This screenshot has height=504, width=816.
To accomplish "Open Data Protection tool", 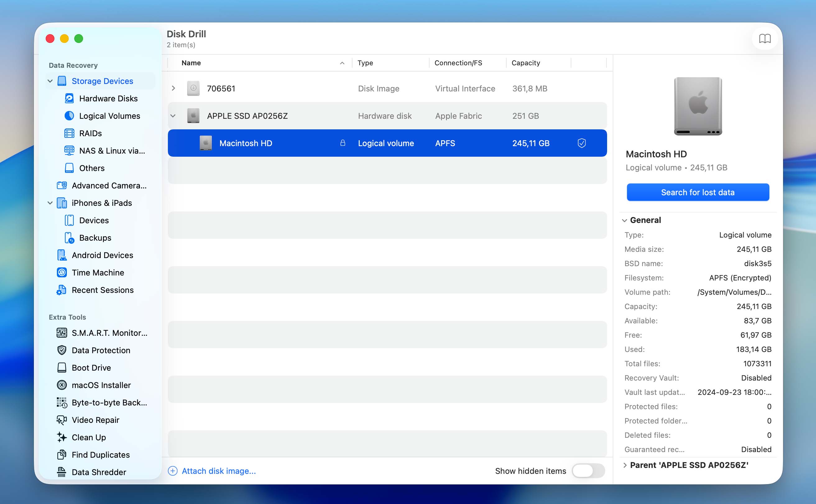I will pyautogui.click(x=101, y=350).
